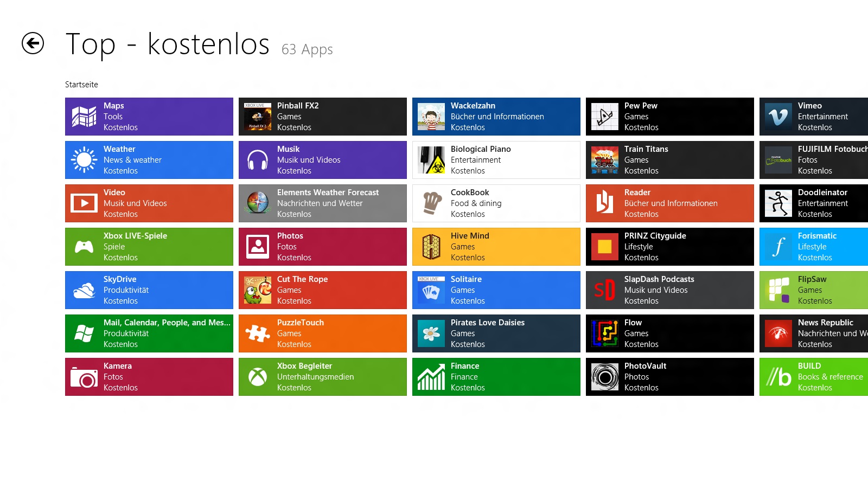
Task: Click the Flow game icon
Action: [605, 333]
